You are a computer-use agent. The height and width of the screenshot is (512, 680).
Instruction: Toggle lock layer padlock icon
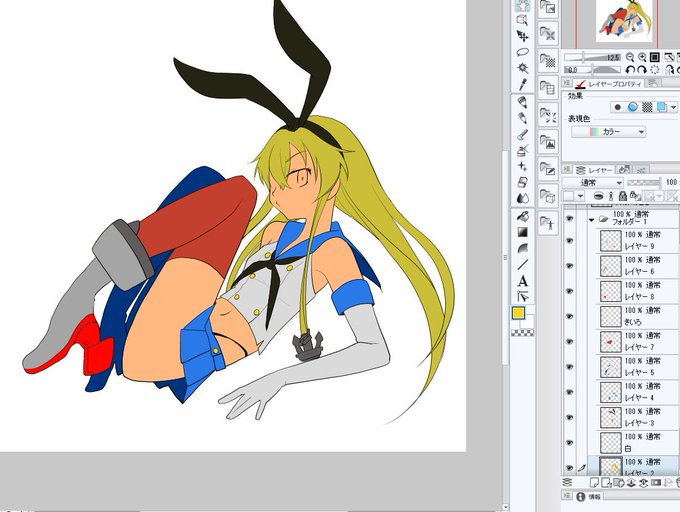pyautogui.click(x=623, y=196)
